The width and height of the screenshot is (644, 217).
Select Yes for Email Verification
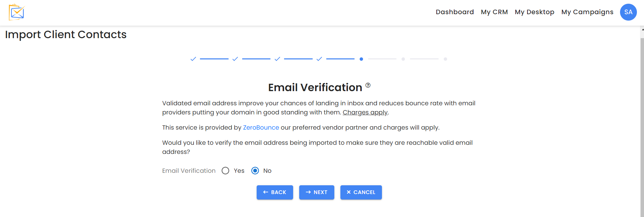(x=226, y=171)
